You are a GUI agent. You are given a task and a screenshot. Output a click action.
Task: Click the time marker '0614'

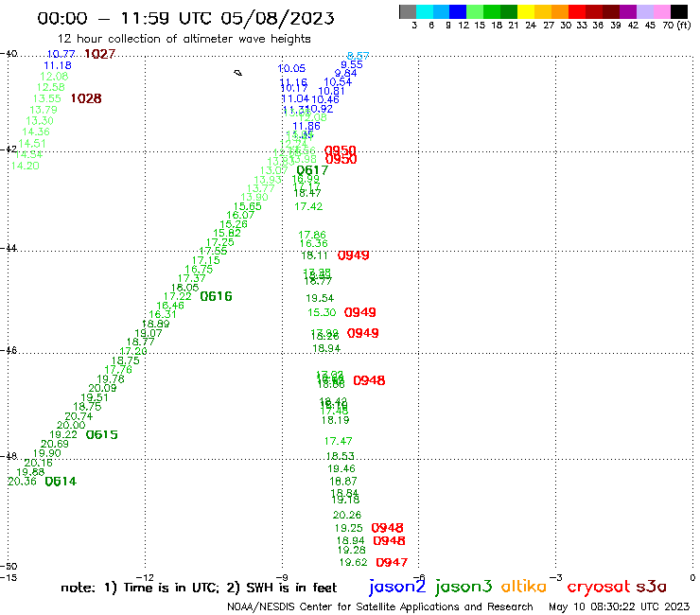61,482
